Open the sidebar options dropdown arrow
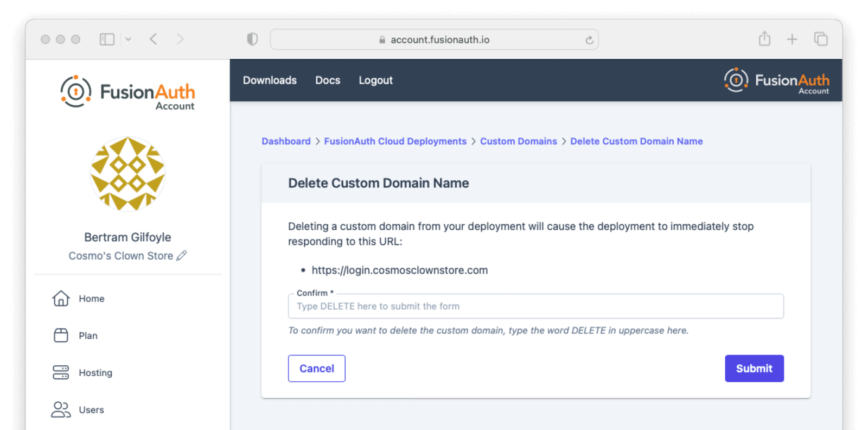Screen dimensions: 868x430 [128, 39]
